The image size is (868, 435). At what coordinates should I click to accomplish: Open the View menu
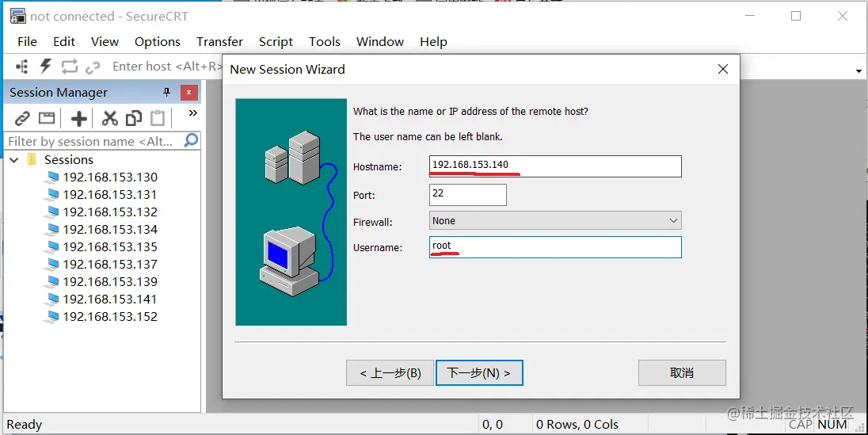point(105,41)
